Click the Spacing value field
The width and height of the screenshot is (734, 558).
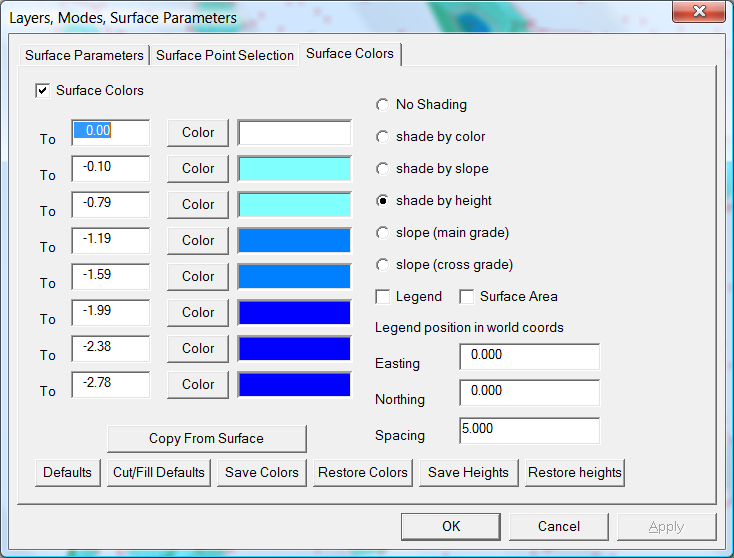(x=529, y=430)
